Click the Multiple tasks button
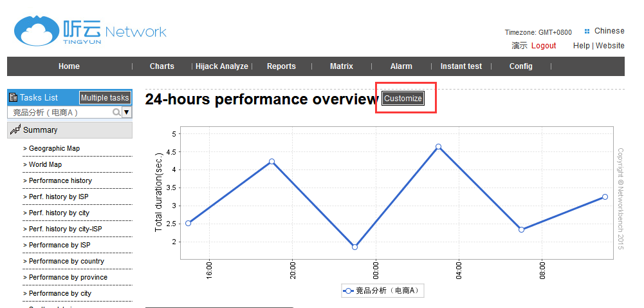The height and width of the screenshot is (308, 644). 105,98
